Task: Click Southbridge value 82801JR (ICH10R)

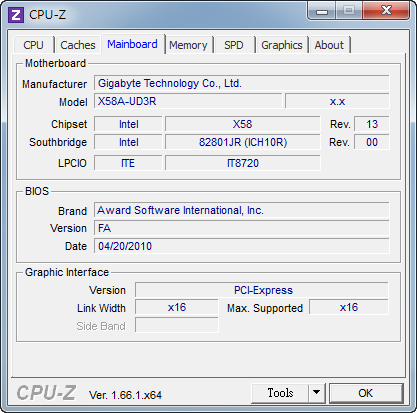Action: point(243,142)
